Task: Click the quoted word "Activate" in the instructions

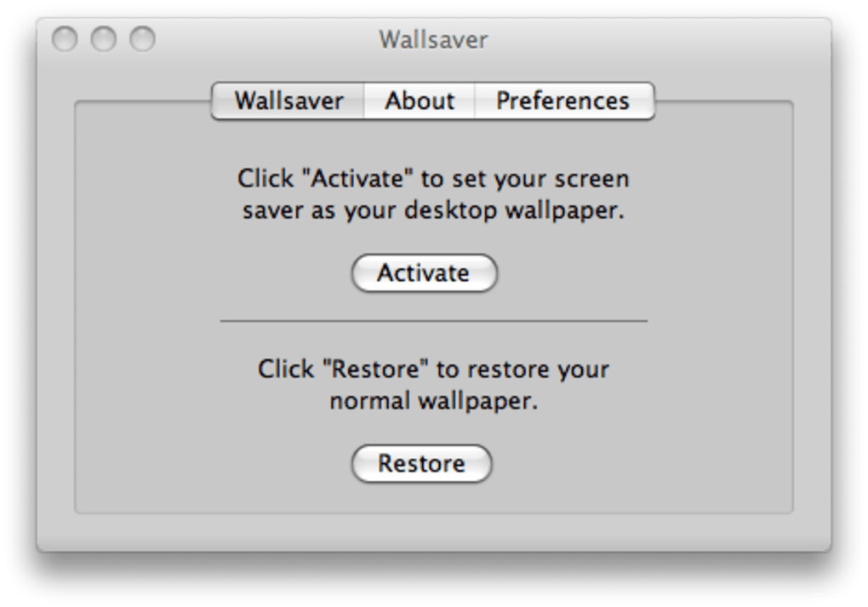Action: (x=351, y=180)
